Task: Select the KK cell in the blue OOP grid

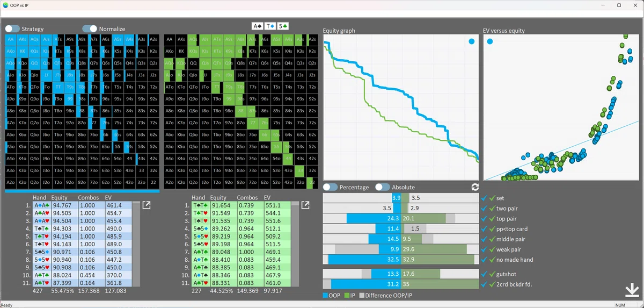Action: tap(24, 51)
